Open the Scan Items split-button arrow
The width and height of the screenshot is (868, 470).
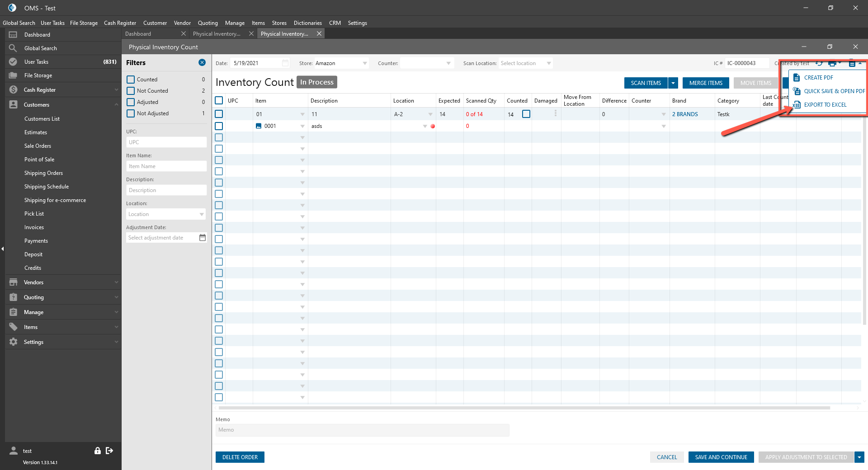coord(673,83)
